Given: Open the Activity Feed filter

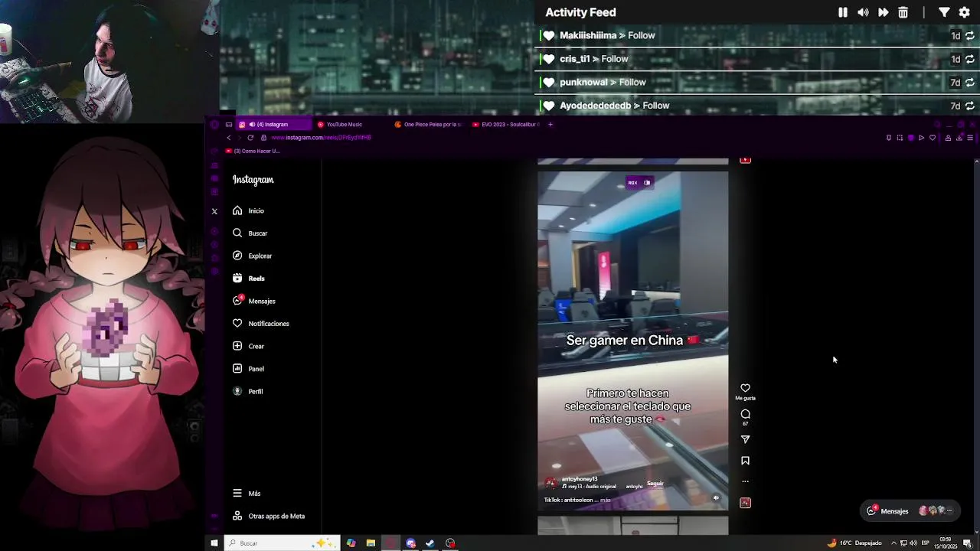Looking at the screenshot, I should click(x=944, y=12).
